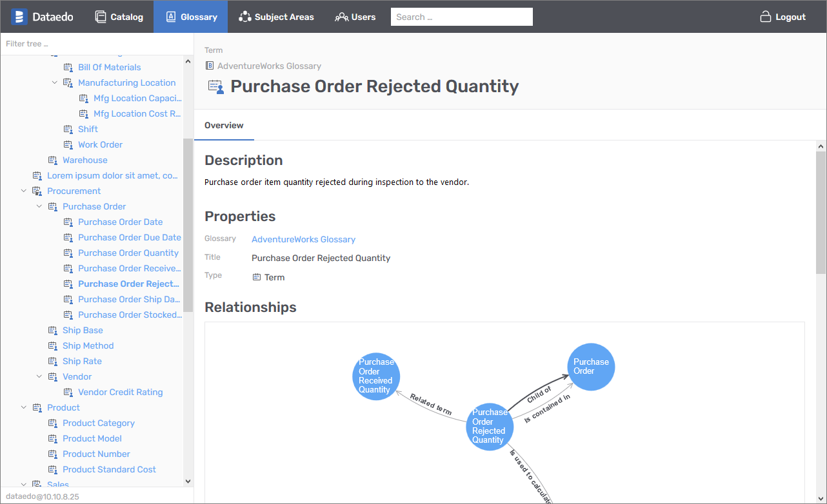The height and width of the screenshot is (504, 827).
Task: Collapse the Manufacturing Location node
Action: tap(55, 82)
